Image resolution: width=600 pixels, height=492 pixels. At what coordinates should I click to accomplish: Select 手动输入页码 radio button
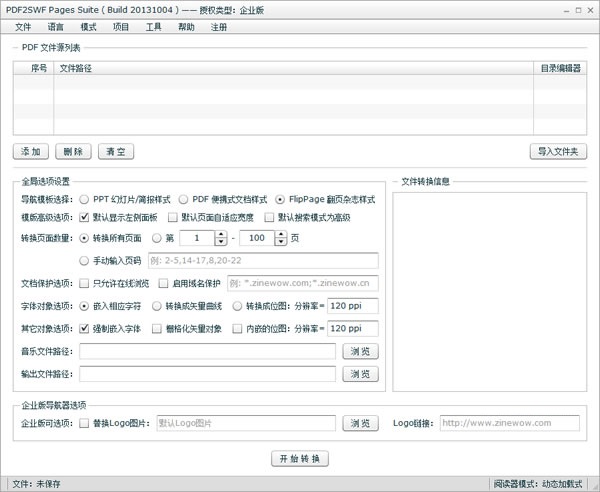pos(84,261)
